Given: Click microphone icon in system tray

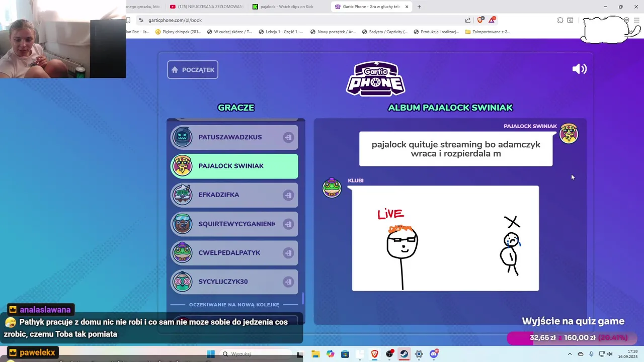Looking at the screenshot, I should 591,354.
